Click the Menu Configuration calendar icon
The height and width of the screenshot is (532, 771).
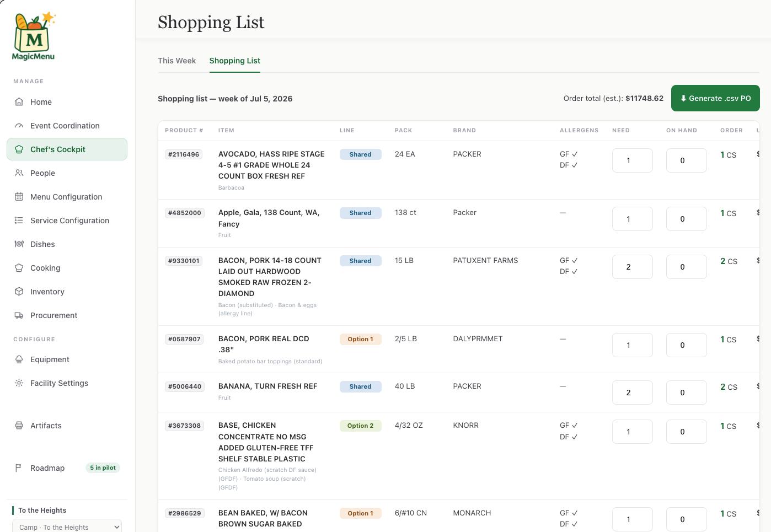click(x=19, y=197)
